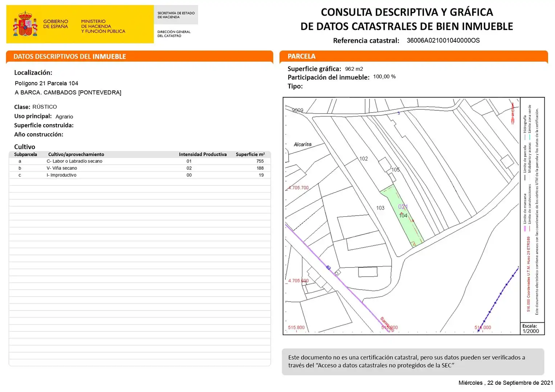Click the "Referencia catastral:" label

(366, 41)
